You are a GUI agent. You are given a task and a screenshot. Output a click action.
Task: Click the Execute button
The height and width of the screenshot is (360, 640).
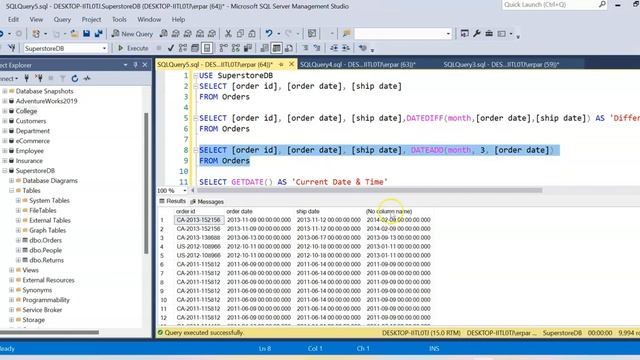[x=133, y=48]
